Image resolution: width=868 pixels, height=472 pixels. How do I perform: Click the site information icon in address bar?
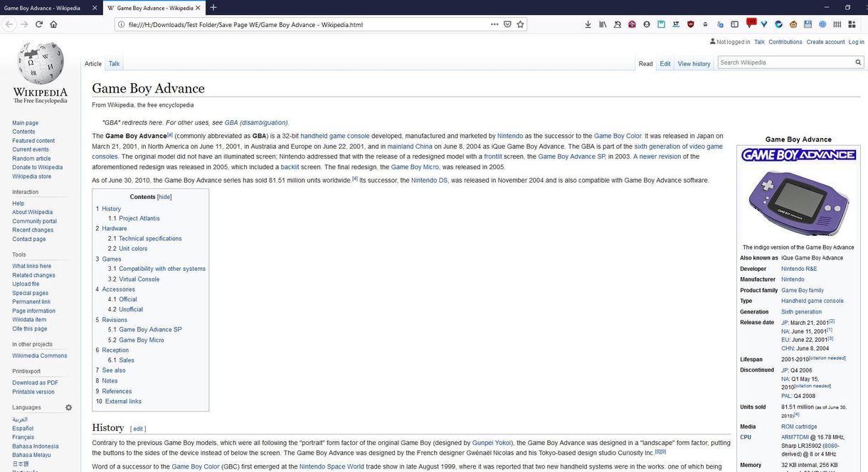tap(122, 24)
